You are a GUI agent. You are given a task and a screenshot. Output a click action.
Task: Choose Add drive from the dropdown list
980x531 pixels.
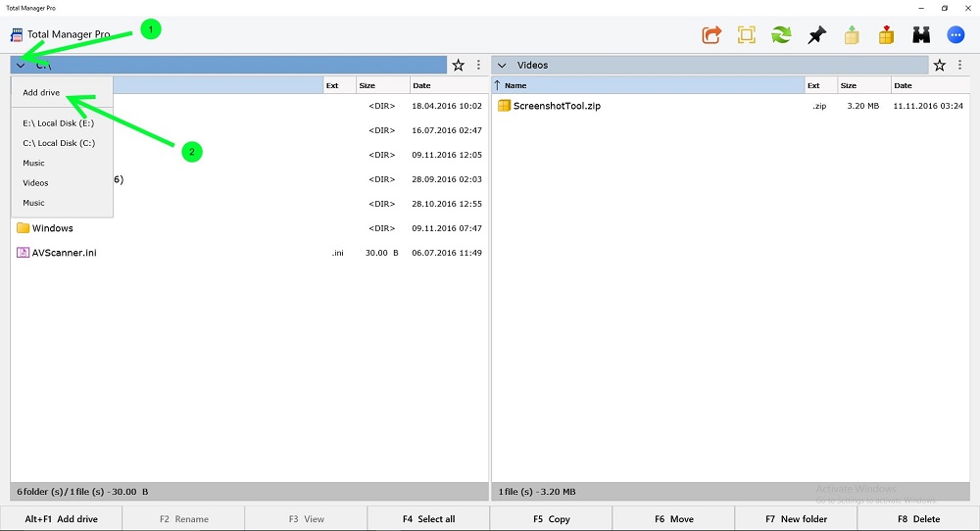point(41,92)
